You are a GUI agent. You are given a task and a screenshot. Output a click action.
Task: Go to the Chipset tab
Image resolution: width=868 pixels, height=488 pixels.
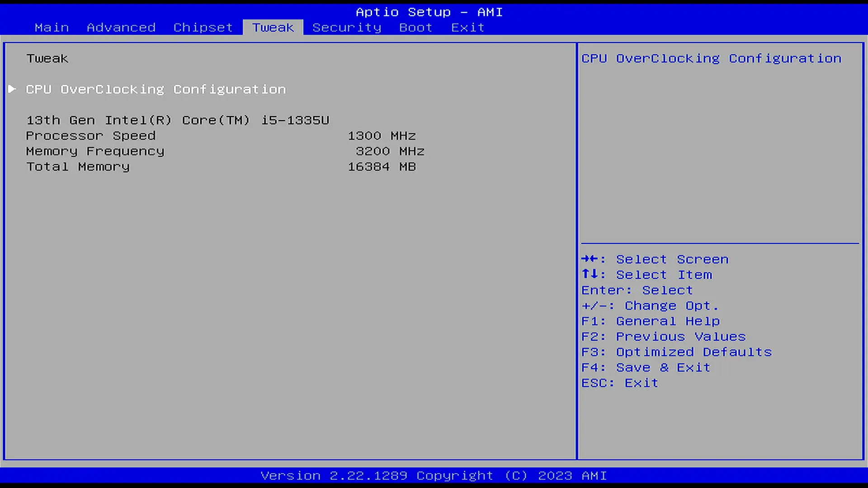(x=203, y=28)
